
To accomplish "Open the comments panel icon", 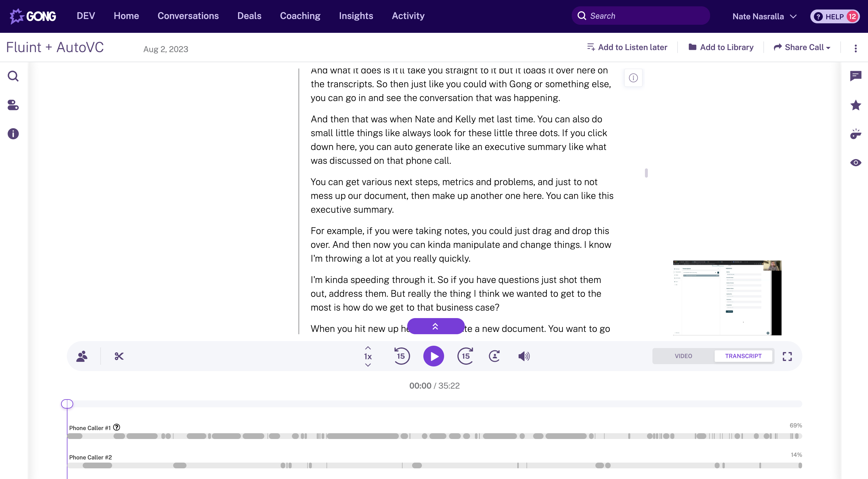I will 856,76.
